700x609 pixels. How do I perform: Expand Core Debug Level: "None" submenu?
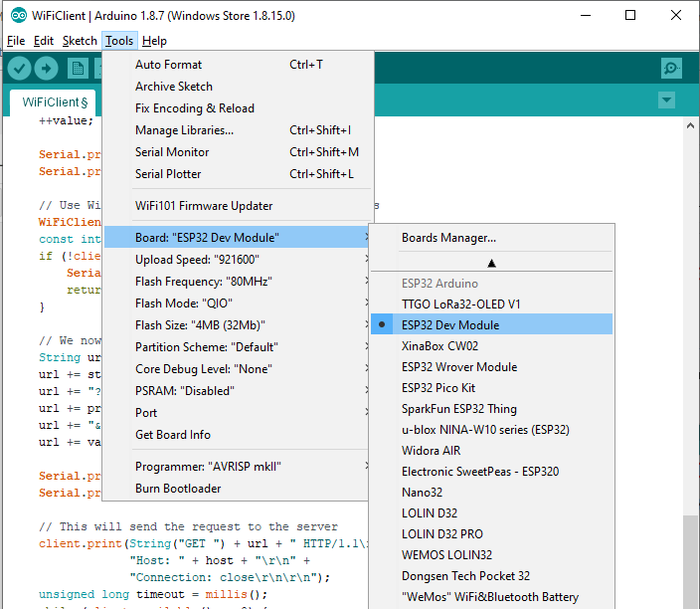(x=238, y=368)
